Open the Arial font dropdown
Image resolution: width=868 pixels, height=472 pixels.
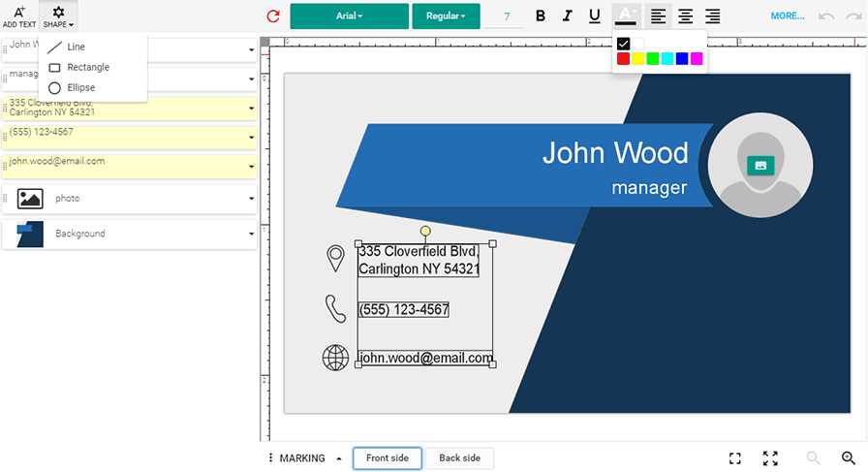pos(350,16)
